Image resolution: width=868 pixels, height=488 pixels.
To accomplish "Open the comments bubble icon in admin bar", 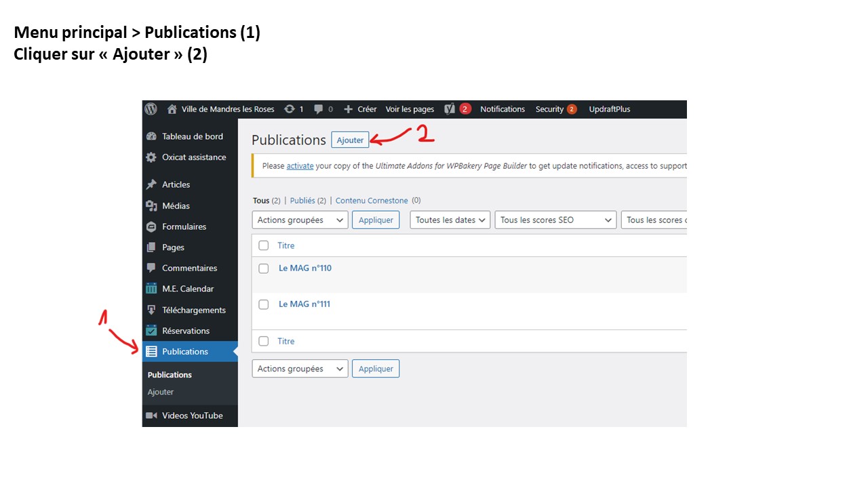I will point(319,109).
